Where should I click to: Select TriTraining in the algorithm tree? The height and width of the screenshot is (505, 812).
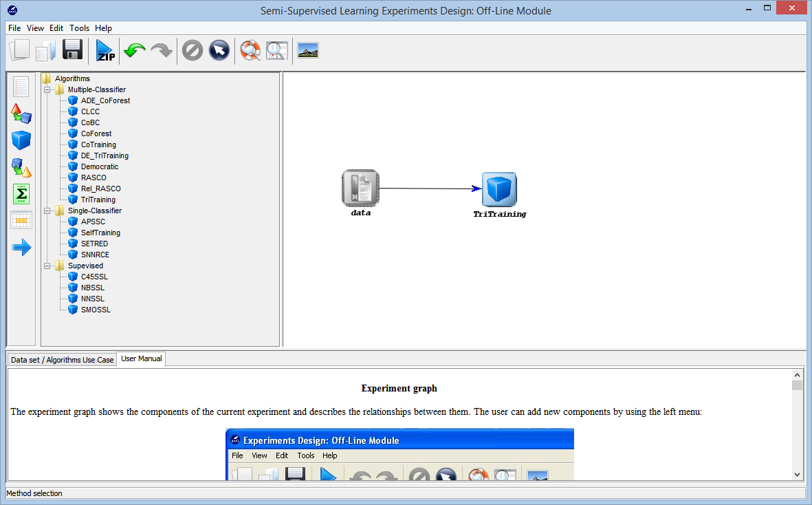point(98,200)
